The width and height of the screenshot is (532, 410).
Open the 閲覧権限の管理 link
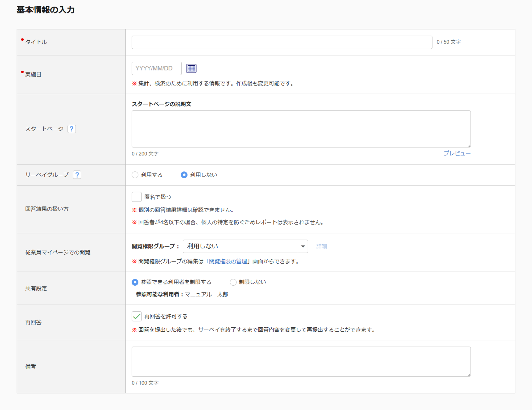[x=228, y=261]
